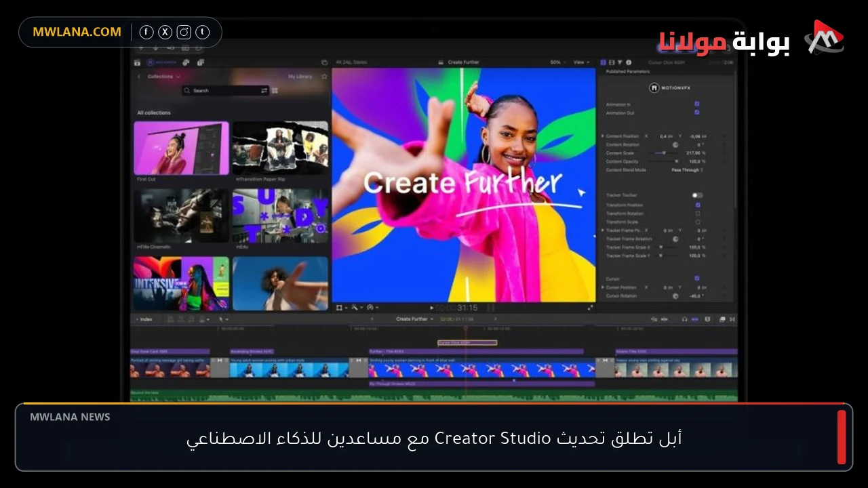Enable the Transform Rotation checkbox
The height and width of the screenshot is (488, 868).
[698, 213]
